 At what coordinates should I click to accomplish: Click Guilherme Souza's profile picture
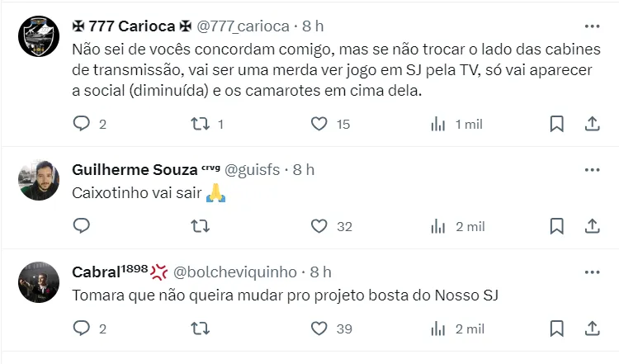click(37, 180)
